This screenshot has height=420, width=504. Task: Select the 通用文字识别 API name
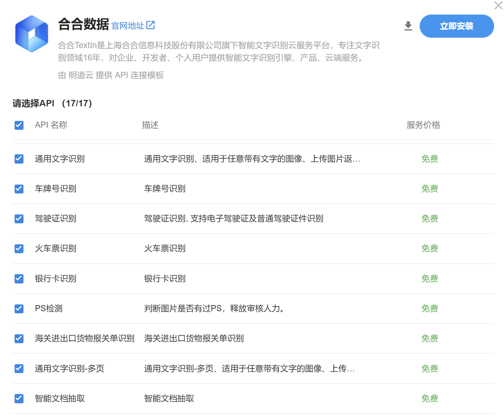[60, 159]
